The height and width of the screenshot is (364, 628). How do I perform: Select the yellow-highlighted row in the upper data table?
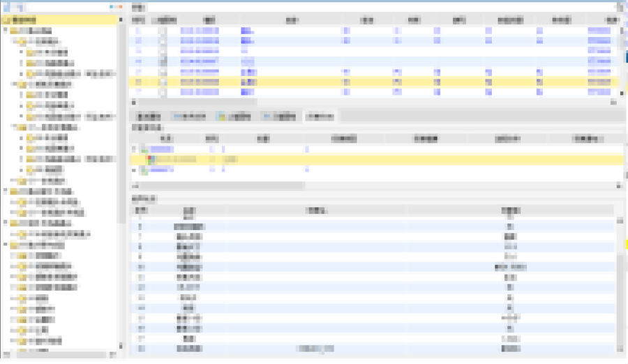375,82
